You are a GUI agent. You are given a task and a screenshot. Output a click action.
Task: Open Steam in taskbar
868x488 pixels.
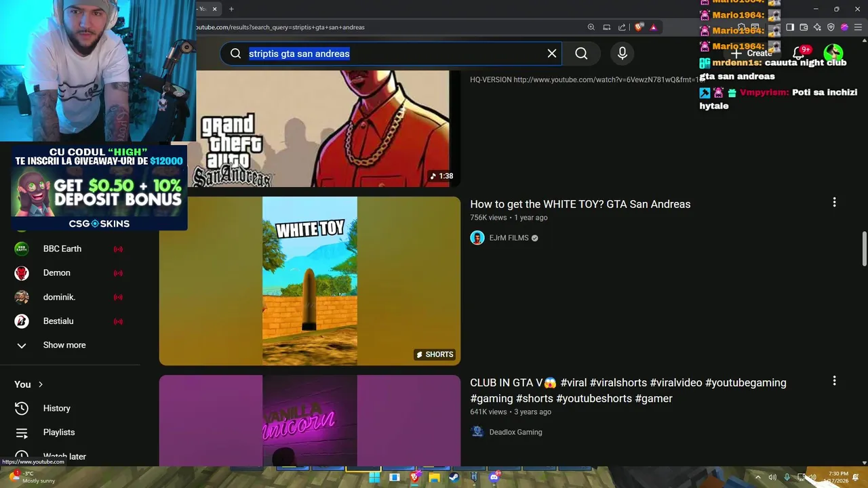(454, 477)
